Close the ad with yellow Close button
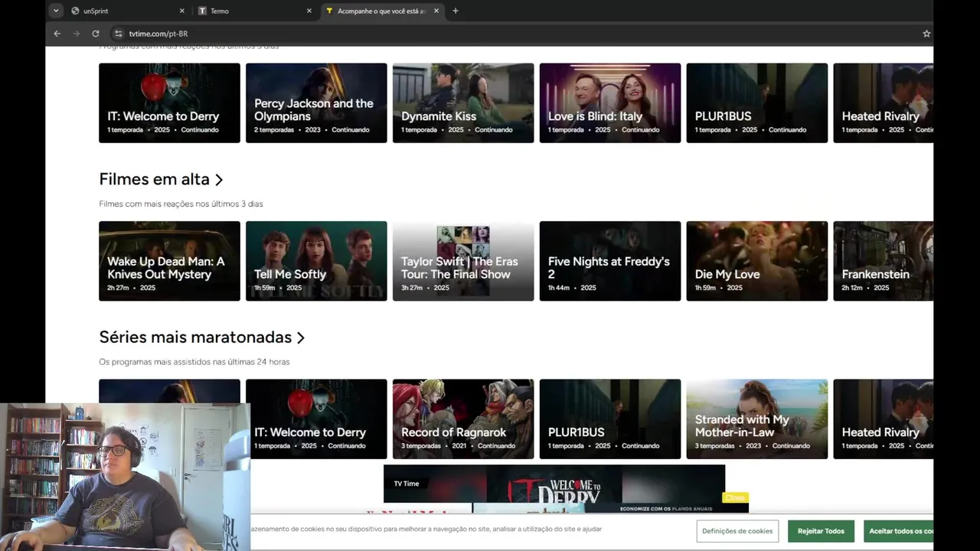Screen dimensions: 980x551 click(735, 497)
